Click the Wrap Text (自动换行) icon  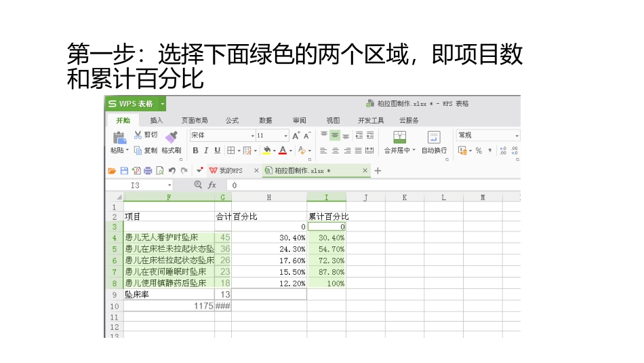pyautogui.click(x=434, y=137)
